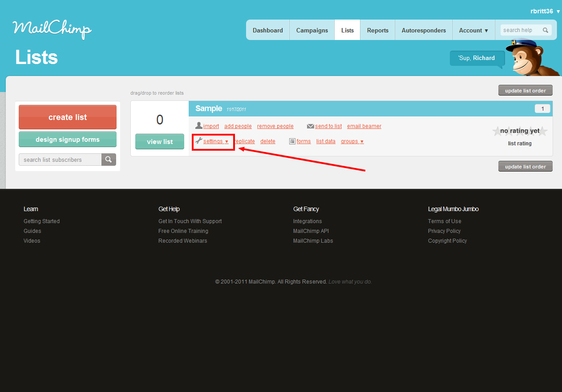Click the "Get Fancy" footer heading

pos(306,209)
